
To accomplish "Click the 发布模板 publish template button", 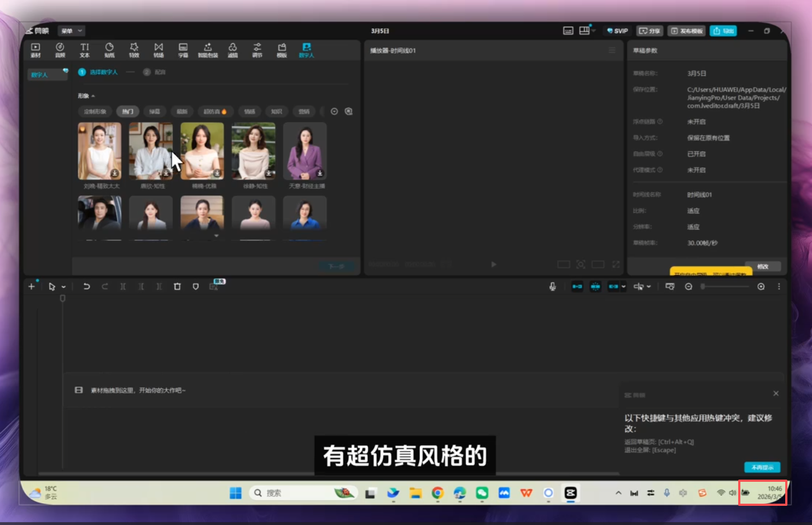I will (x=687, y=31).
